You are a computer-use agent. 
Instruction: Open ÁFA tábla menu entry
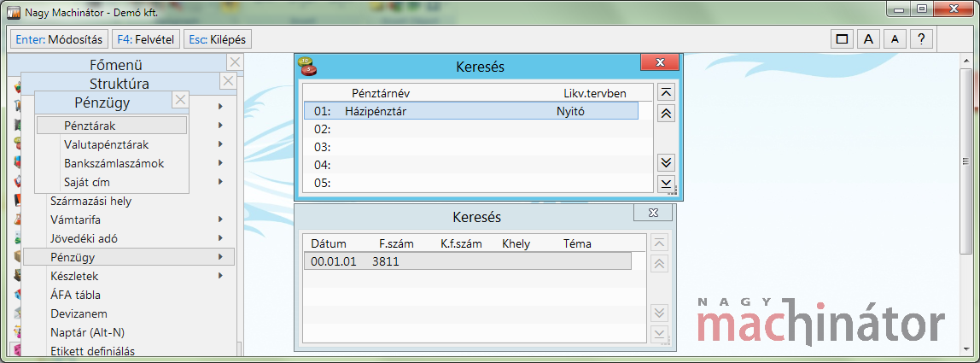pos(75,295)
